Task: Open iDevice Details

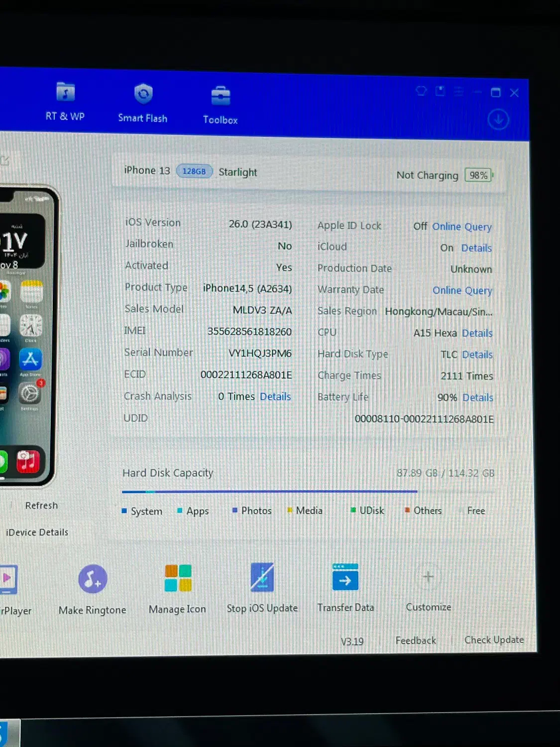Action: (x=37, y=532)
